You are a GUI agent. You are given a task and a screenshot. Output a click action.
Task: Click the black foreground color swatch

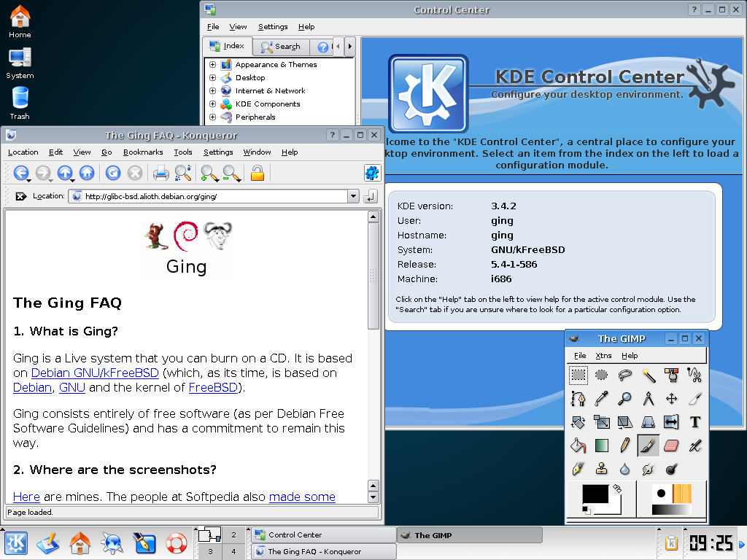pyautogui.click(x=595, y=494)
